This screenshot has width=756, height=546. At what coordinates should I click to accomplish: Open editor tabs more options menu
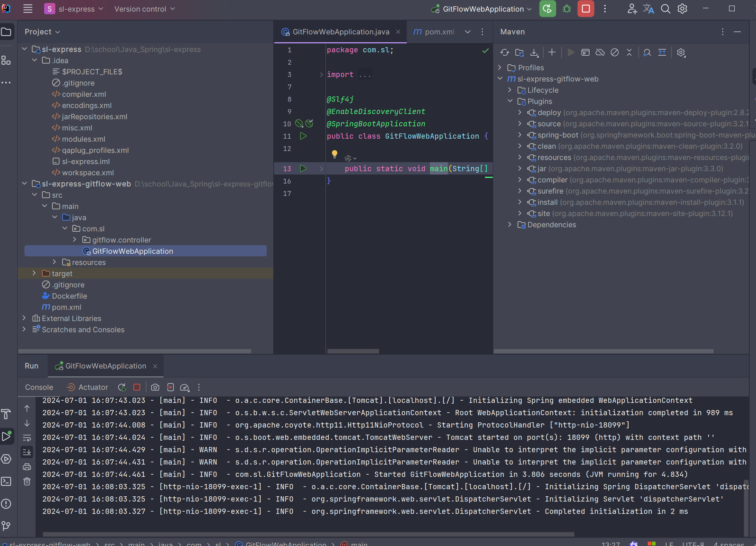coord(482,32)
